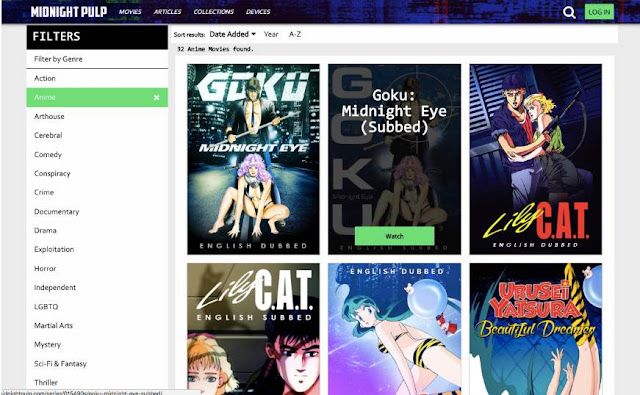Screen dimensions: 640x395
Task: Pick the Independent genre filter
Action: pyautogui.click(x=97, y=287)
